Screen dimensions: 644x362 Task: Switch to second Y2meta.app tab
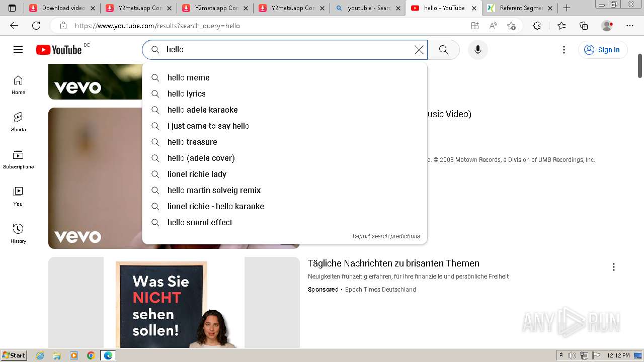pos(215,8)
